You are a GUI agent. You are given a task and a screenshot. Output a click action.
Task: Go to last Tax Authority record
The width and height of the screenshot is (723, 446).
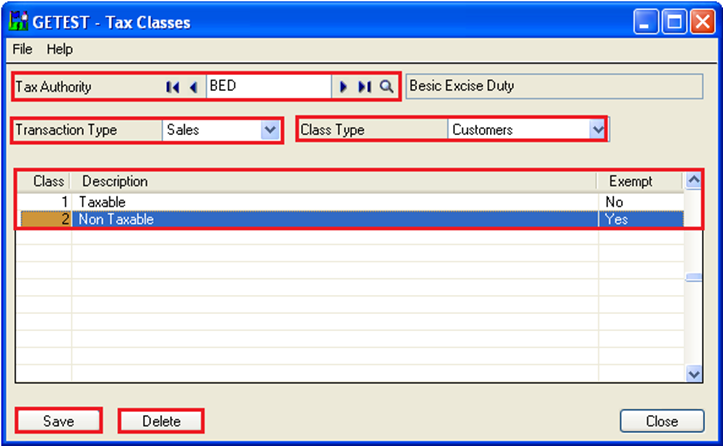[365, 87]
